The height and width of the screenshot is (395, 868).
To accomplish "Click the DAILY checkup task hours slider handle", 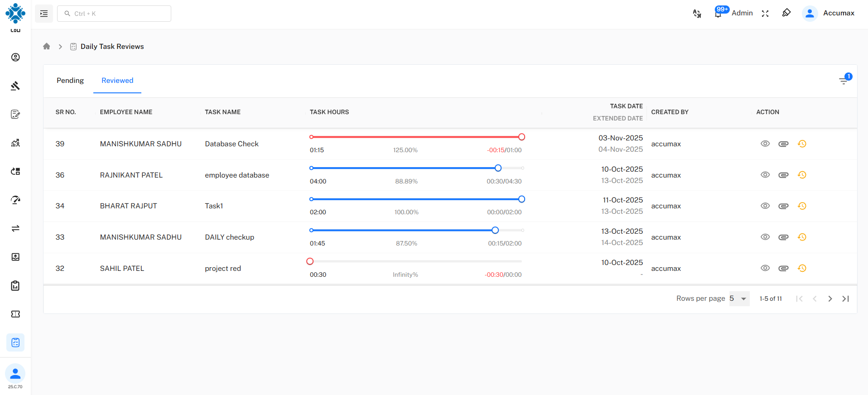I will (495, 230).
